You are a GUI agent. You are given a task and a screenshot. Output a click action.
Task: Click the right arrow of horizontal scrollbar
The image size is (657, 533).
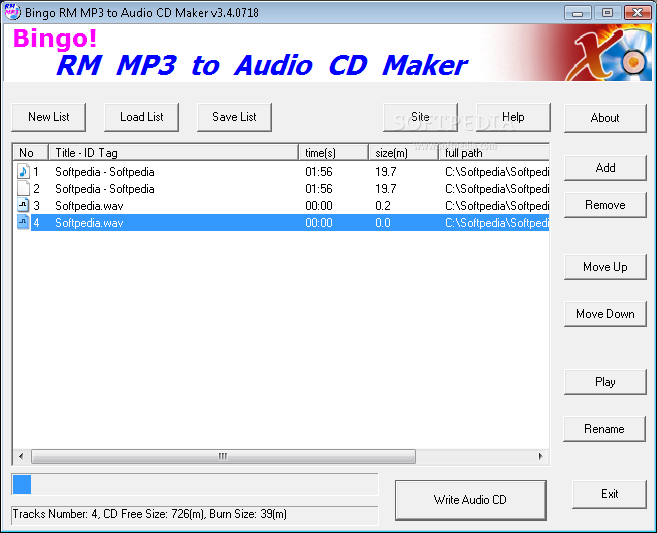pyautogui.click(x=541, y=456)
